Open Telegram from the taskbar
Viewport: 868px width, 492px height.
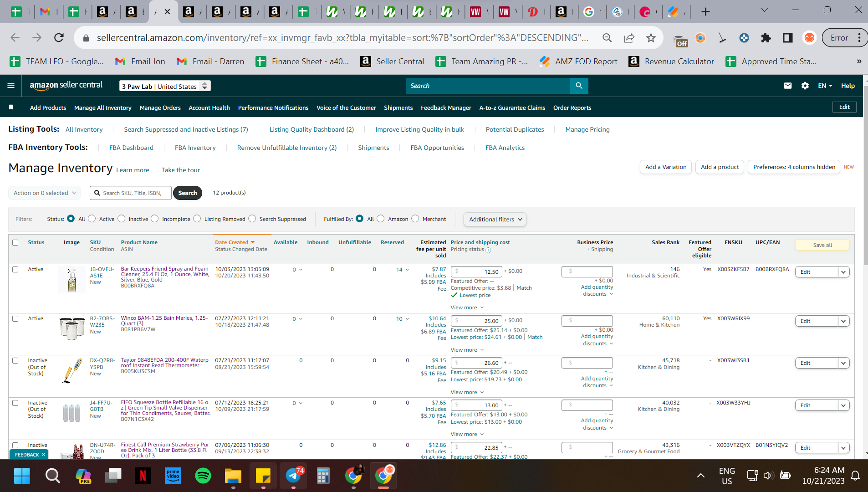(x=293, y=476)
